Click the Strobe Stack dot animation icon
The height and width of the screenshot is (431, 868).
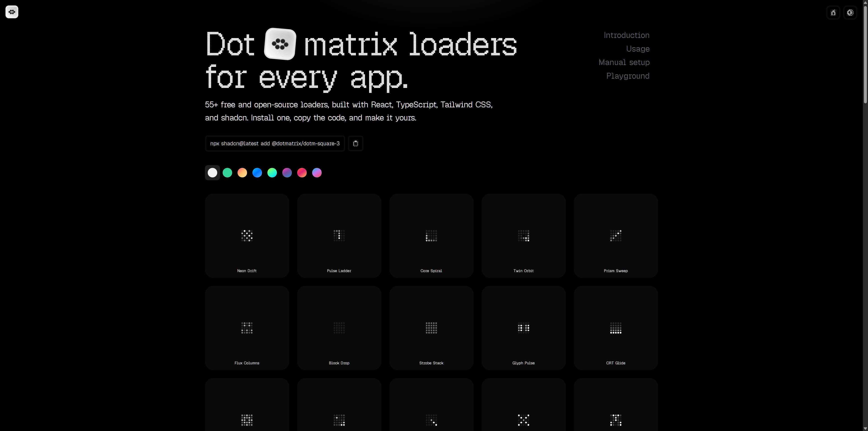[x=431, y=328]
